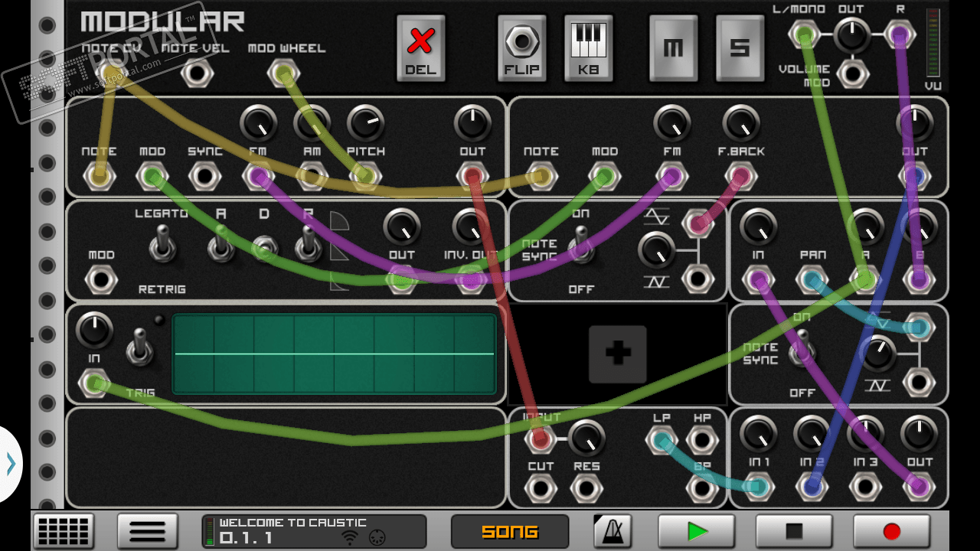Click the WELCOME TO CAUSTIC info display

[314, 531]
